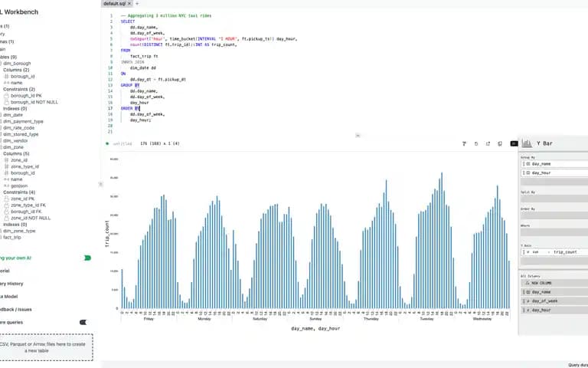
Task: Close the default.sql tab
Action: pyautogui.click(x=129, y=3)
